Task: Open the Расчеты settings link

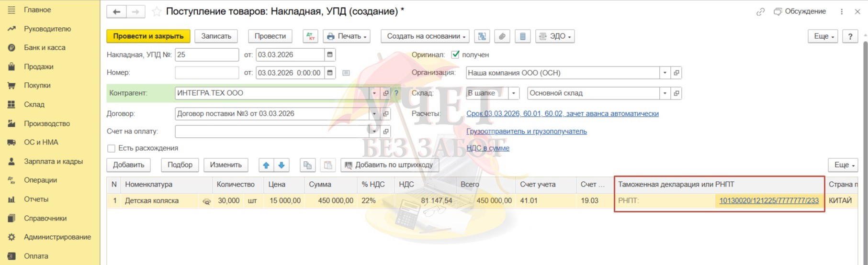Action: tap(563, 114)
